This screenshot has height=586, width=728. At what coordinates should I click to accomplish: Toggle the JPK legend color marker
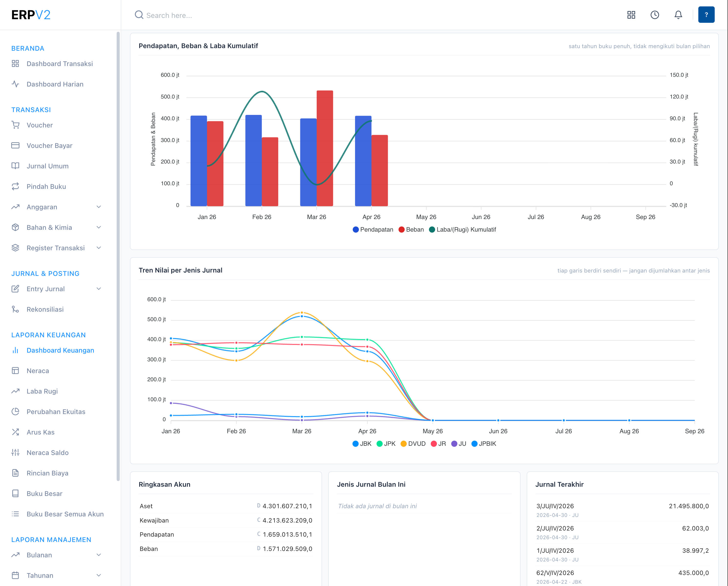pos(379,444)
